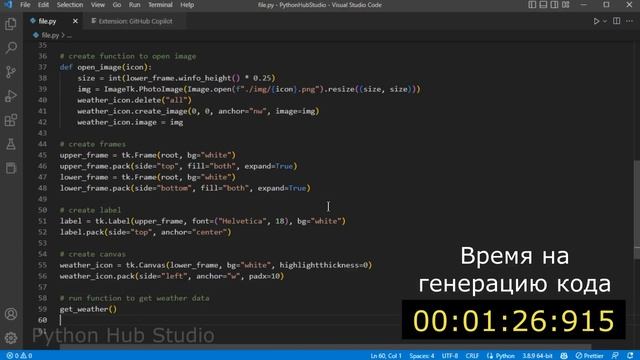Screen dimensions: 640x360
Task: Open the Help menu
Action: click(x=187, y=5)
